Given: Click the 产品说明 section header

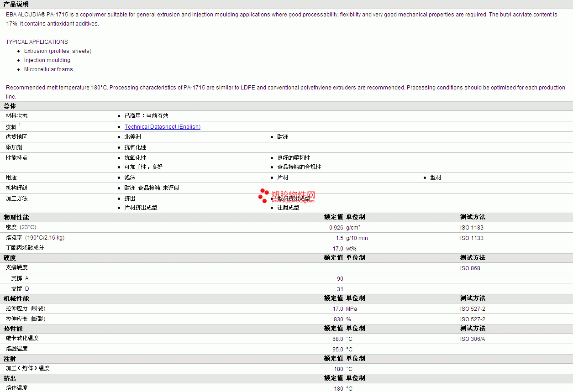Looking at the screenshot, I should coord(16,4).
